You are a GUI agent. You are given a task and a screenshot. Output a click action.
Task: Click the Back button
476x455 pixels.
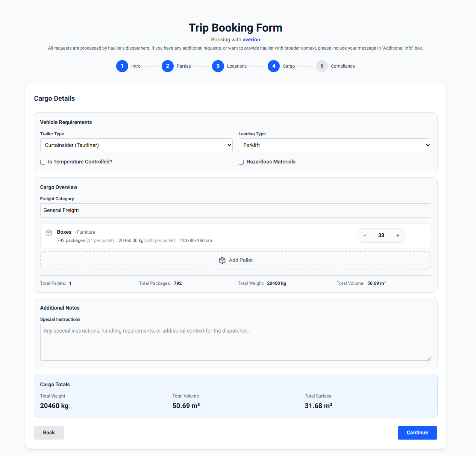tap(49, 432)
